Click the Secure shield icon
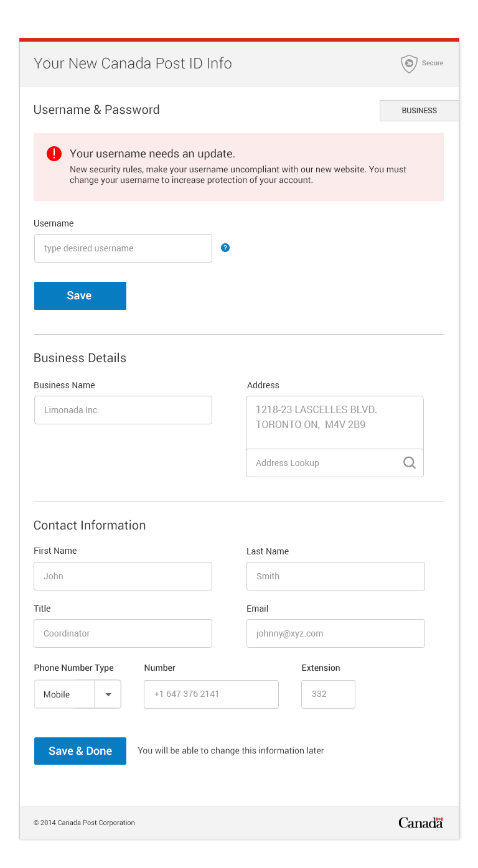478x868 pixels. tap(409, 63)
